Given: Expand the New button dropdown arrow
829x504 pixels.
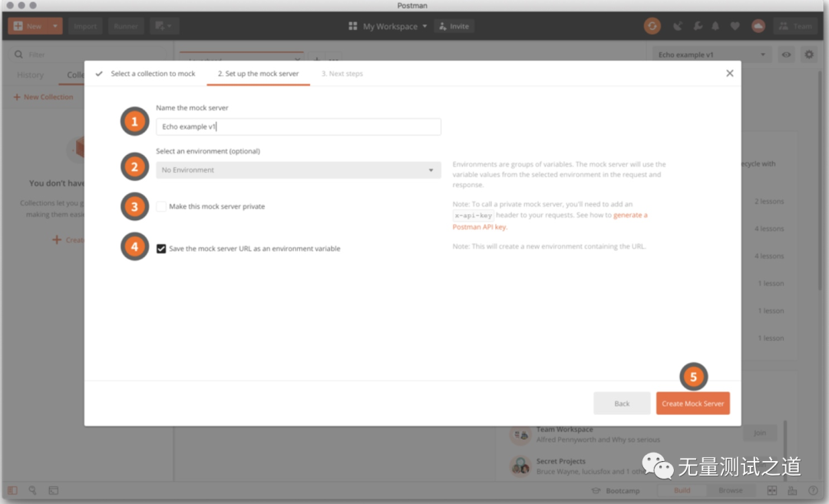Looking at the screenshot, I should [x=55, y=26].
